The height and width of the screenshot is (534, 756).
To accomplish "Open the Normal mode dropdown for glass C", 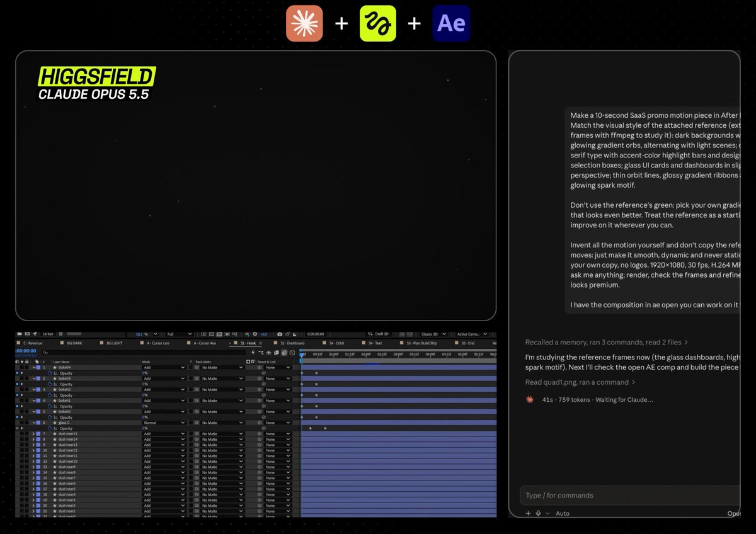I will click(x=164, y=423).
